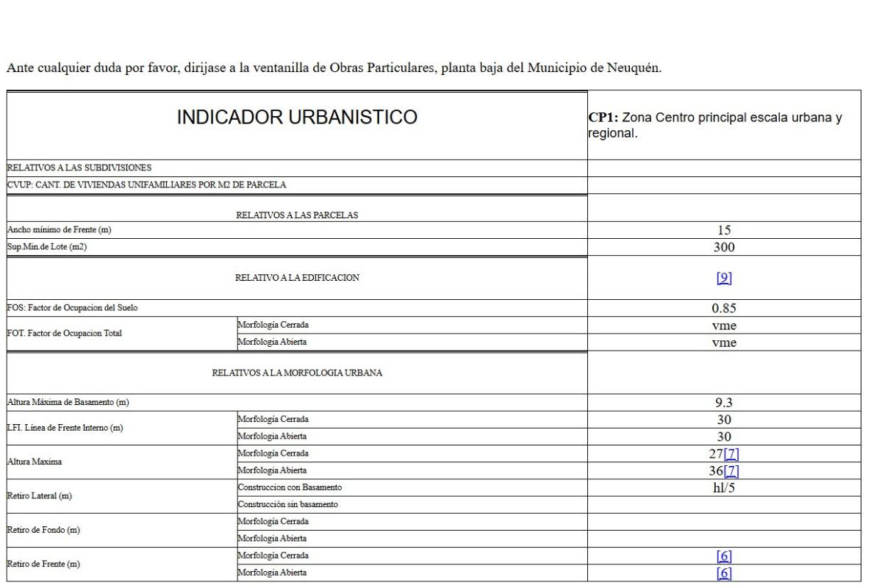Click the 'Ancho mínimo de Frente (m)' label
This screenshot has height=588, width=882.
(x=60, y=230)
